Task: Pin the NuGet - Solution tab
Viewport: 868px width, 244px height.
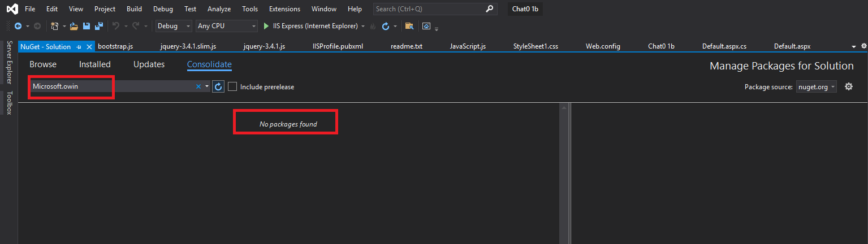Action: 79,47
